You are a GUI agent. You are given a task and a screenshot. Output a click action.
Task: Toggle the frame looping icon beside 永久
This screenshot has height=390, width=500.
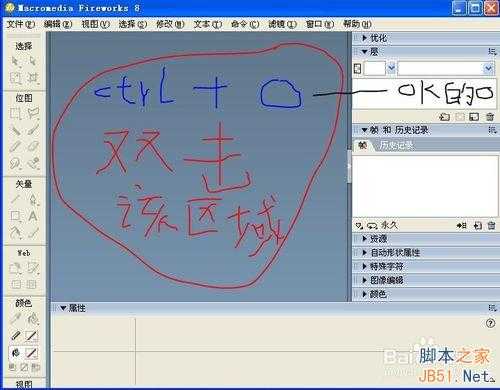[x=372, y=226]
